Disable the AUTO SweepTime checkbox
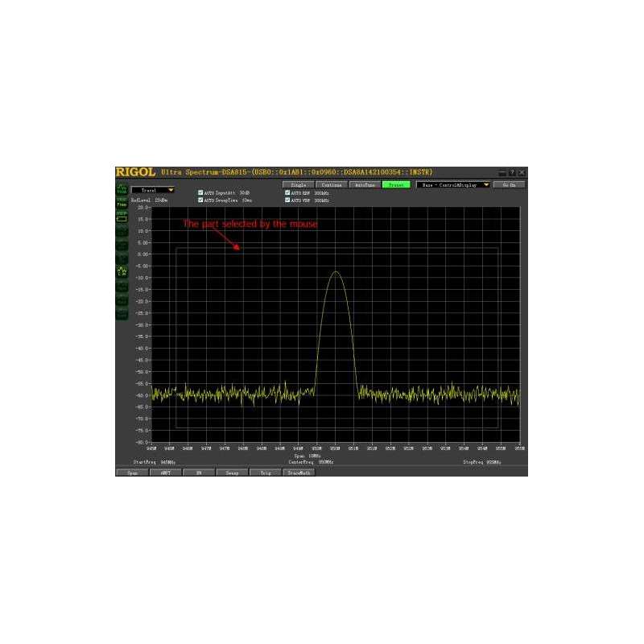 click(200, 200)
